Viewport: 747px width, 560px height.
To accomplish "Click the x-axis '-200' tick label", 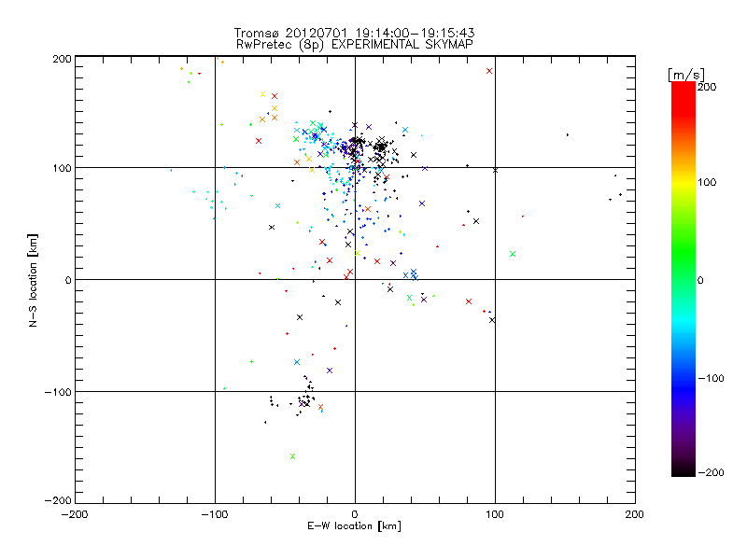I will point(75,514).
